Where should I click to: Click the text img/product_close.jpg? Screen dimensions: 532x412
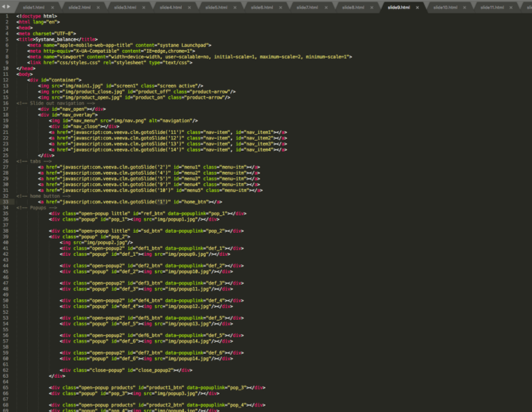click(x=93, y=92)
